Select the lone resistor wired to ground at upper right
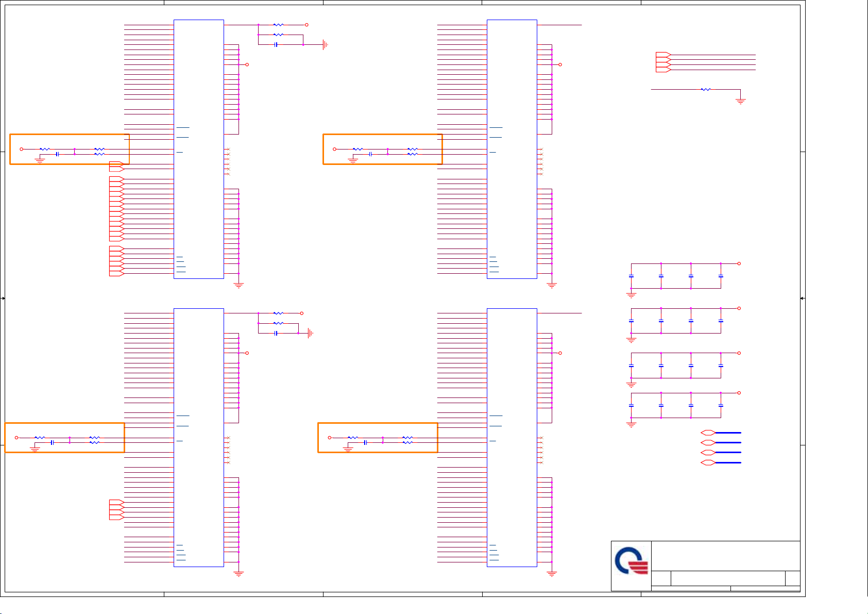Viewport: 868px width, 614px height. pyautogui.click(x=706, y=89)
